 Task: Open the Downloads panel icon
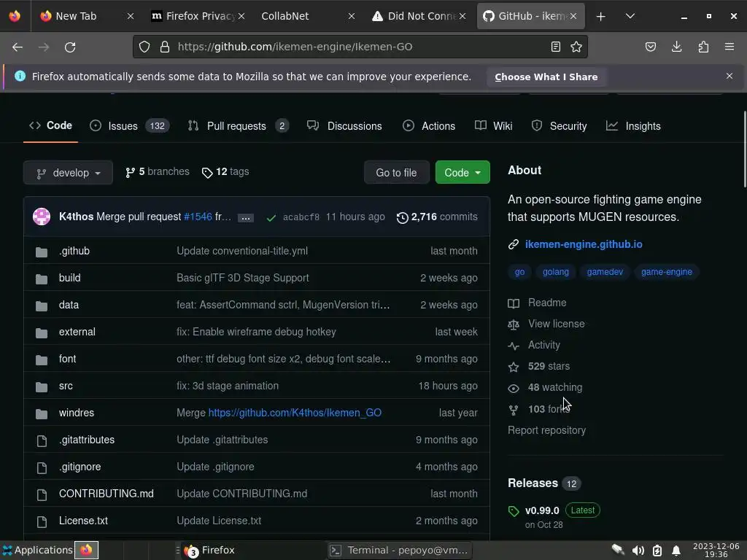tap(676, 47)
